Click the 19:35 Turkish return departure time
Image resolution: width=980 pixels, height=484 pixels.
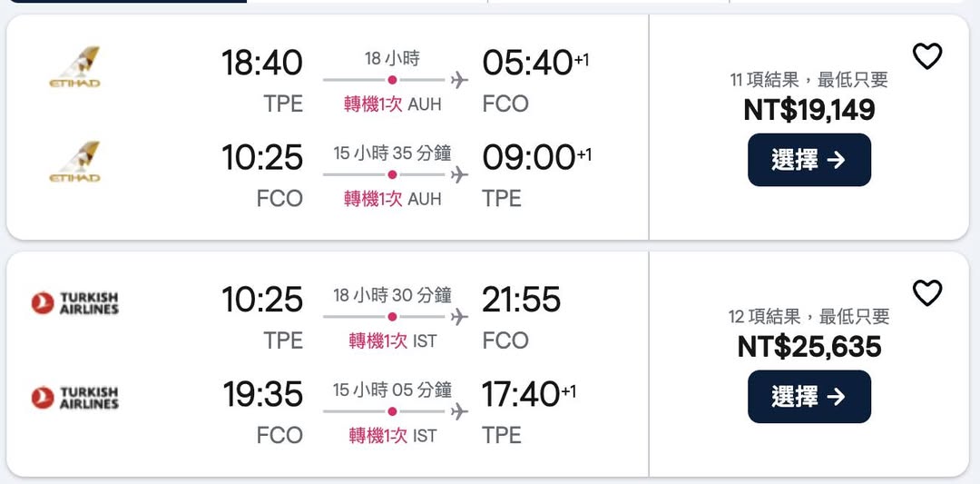pos(262,394)
